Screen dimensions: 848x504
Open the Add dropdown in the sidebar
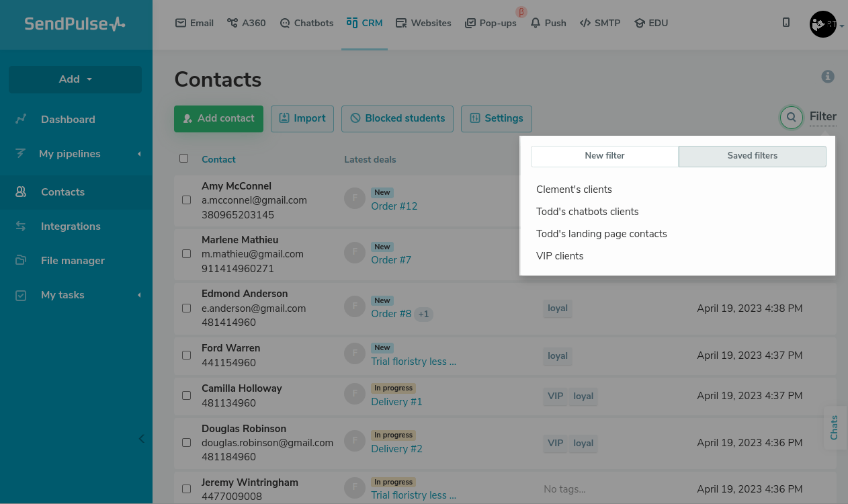[x=75, y=79]
